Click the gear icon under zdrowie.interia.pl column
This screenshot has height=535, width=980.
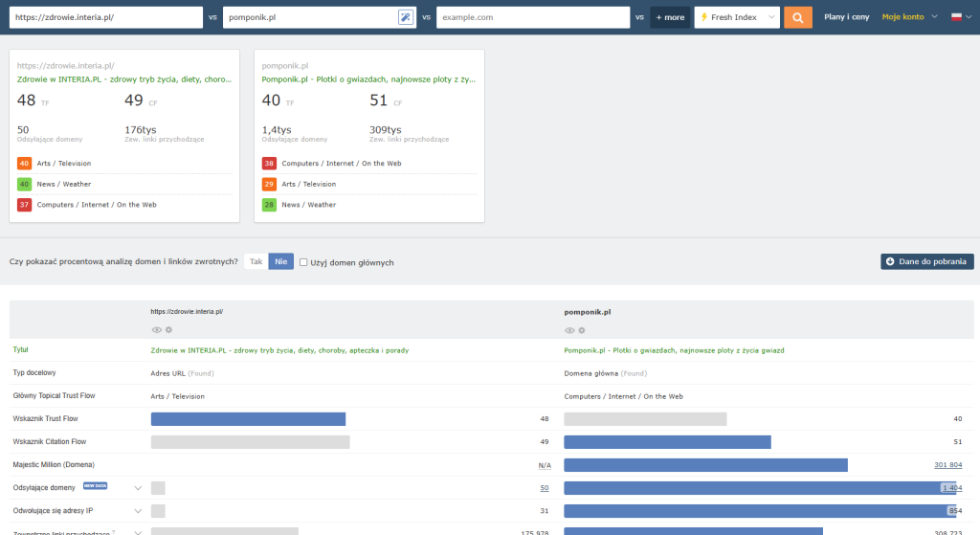click(168, 330)
